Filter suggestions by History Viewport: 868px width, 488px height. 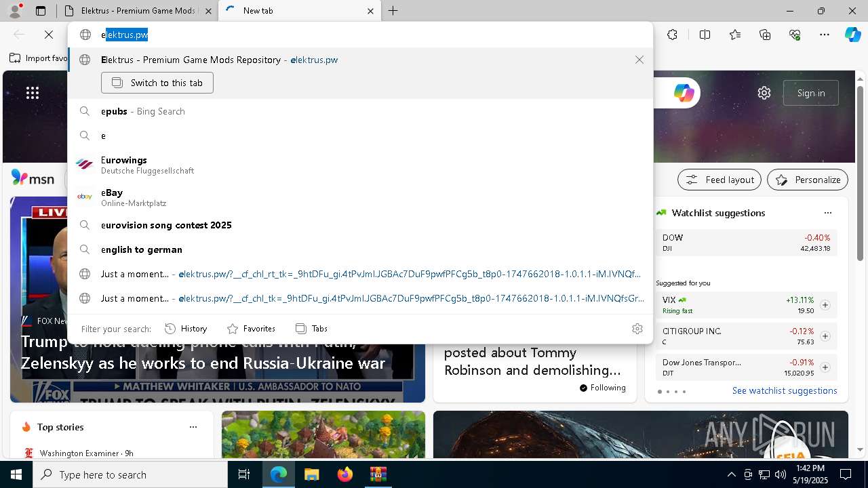pos(186,329)
